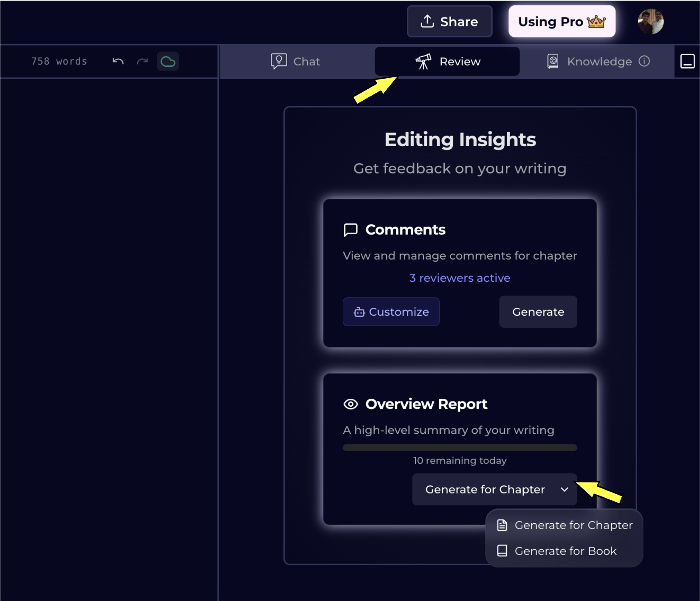Expand the chevron beside Generate for Chapter
700x601 pixels.
(564, 489)
